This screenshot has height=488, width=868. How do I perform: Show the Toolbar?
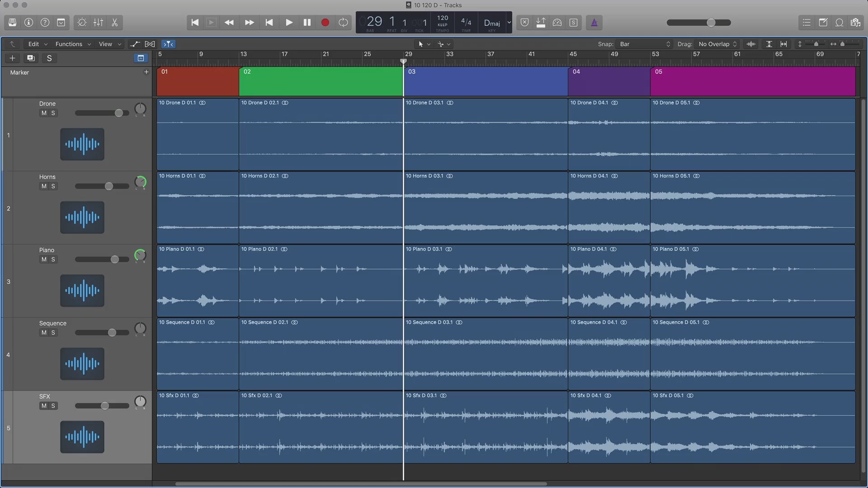coord(61,23)
